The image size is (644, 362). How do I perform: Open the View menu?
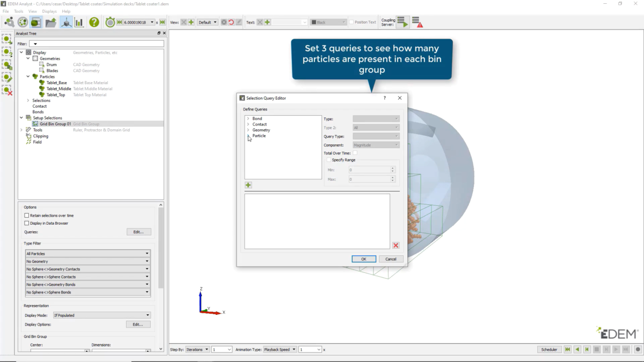click(x=33, y=11)
